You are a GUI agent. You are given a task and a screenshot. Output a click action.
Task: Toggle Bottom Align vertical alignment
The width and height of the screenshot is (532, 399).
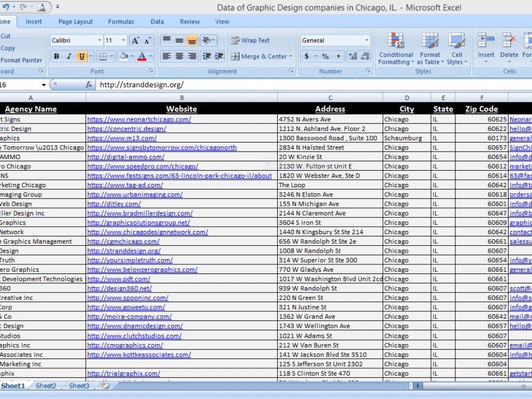pos(192,40)
